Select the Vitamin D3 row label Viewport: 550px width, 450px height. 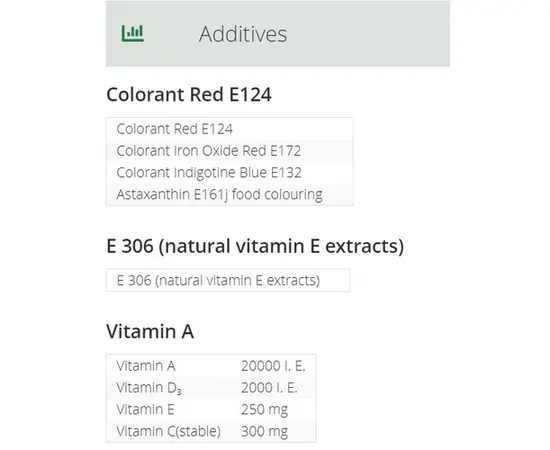coord(149,388)
